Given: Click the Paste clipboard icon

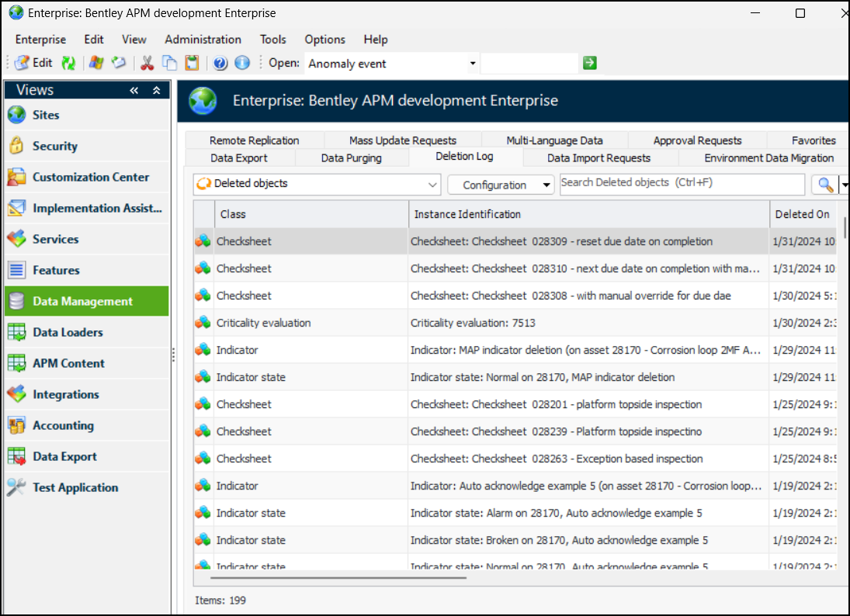Looking at the screenshot, I should click(x=191, y=64).
